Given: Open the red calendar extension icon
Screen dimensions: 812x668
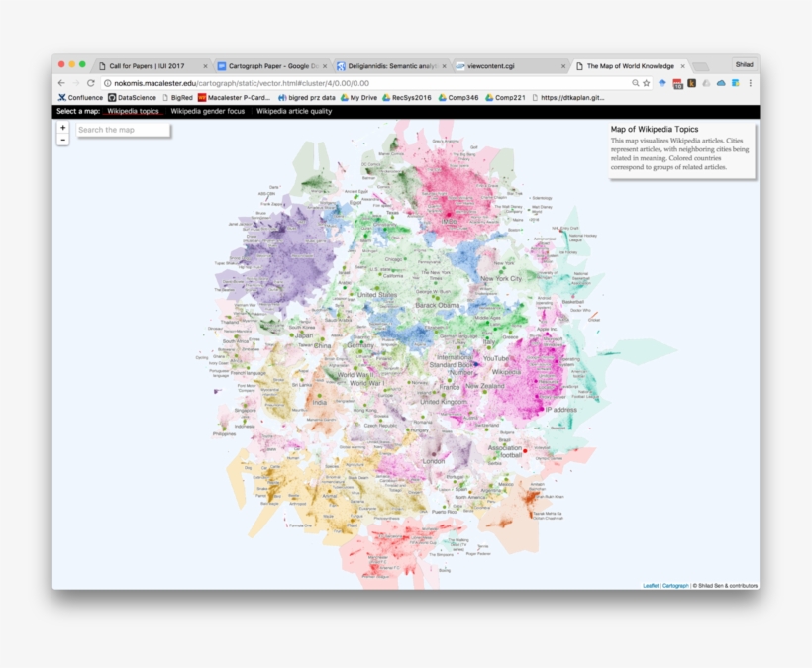Looking at the screenshot, I should tap(678, 83).
